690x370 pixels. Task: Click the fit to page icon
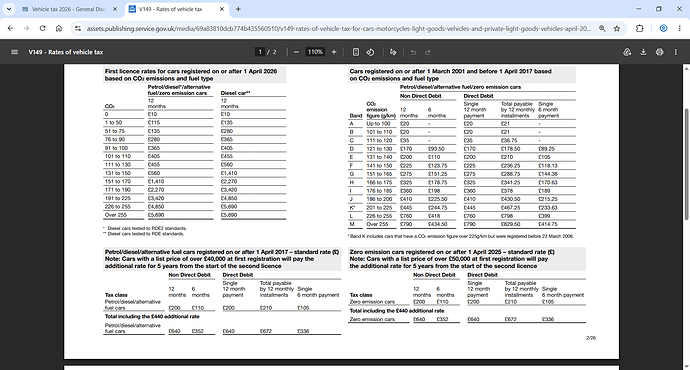click(356, 52)
